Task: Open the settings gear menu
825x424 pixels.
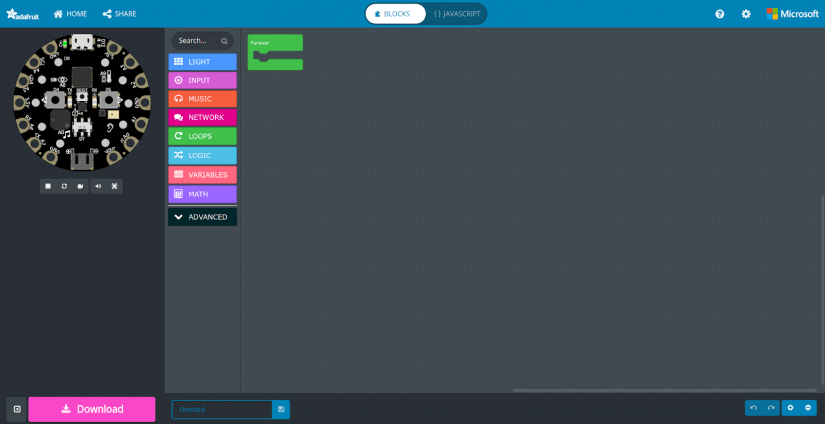Action: (x=746, y=14)
